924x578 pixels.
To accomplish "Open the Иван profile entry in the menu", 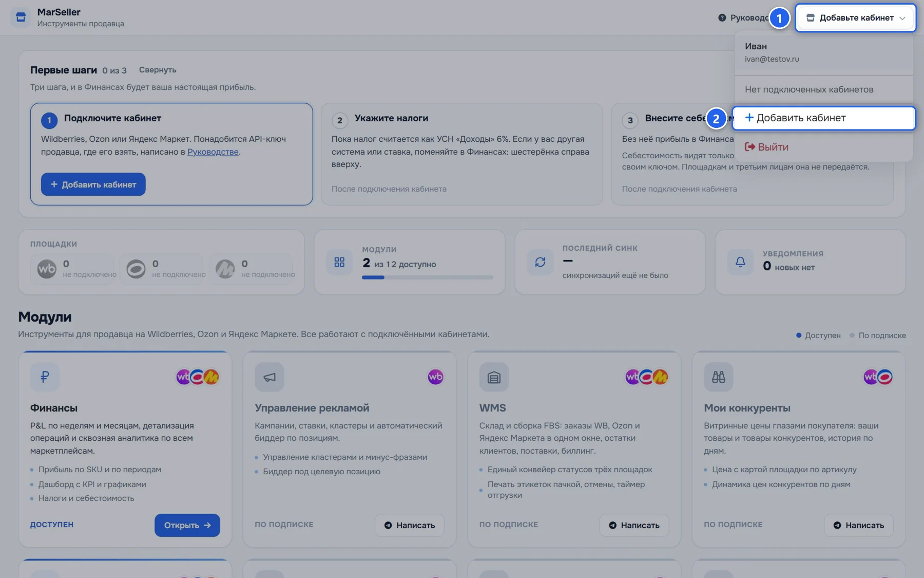I will point(824,52).
